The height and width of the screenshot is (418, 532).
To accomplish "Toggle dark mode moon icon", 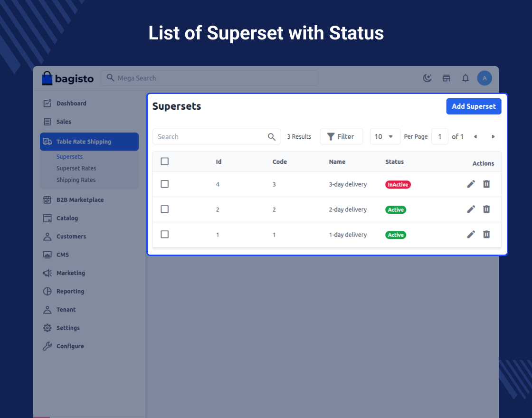I will point(427,78).
